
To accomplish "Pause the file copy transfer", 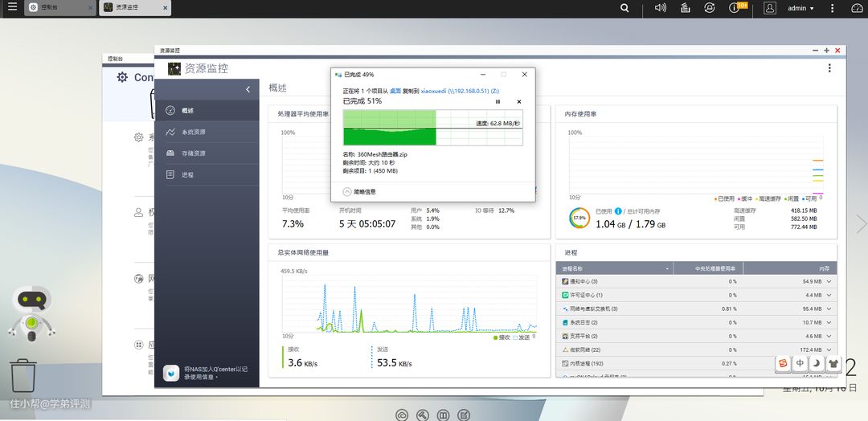I will (497, 102).
